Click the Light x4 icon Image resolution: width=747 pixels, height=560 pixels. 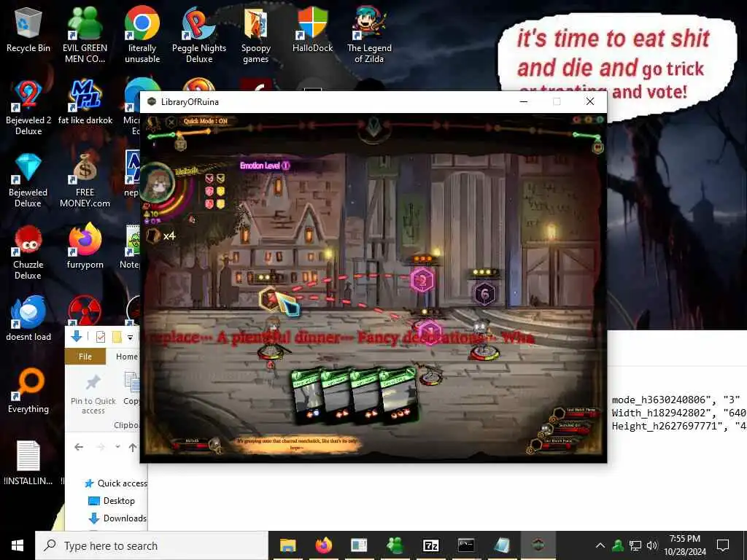point(160,236)
